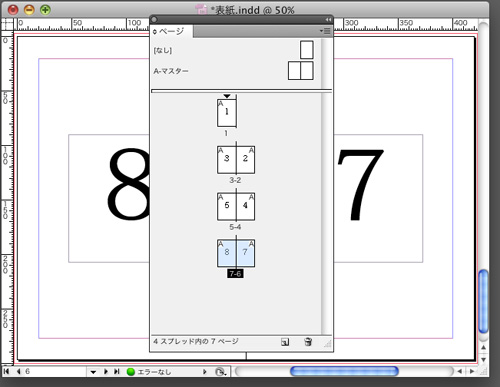The image size is (500, 387).
Task: Click the page label under thumbnail 1
Action: point(226,133)
